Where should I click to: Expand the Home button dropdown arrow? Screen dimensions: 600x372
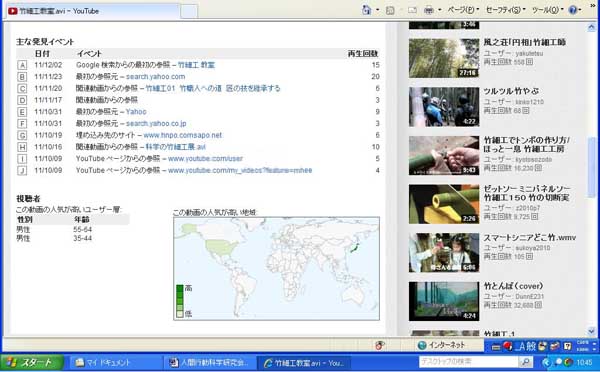click(378, 10)
